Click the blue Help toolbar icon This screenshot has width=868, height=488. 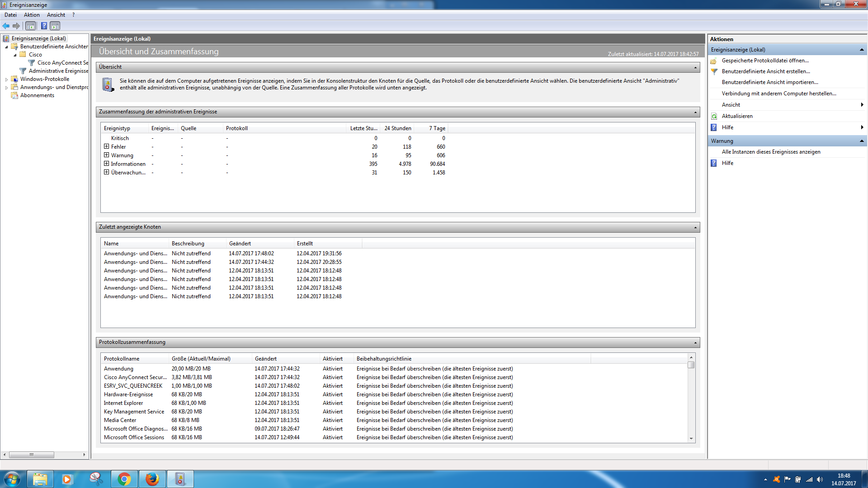44,26
